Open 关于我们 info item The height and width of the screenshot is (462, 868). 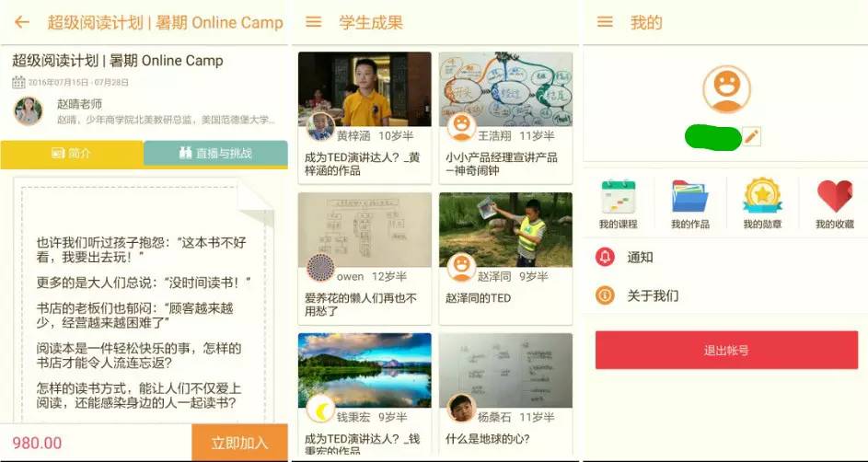pyautogui.click(x=725, y=295)
